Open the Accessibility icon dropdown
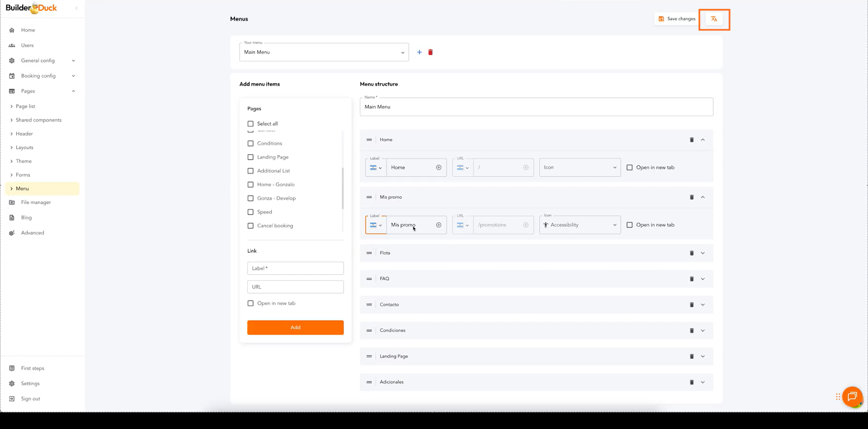The height and width of the screenshot is (429, 868). click(x=580, y=225)
